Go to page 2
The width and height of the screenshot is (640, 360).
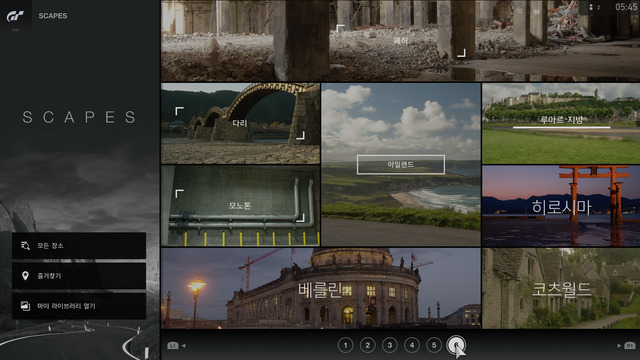[367, 345]
